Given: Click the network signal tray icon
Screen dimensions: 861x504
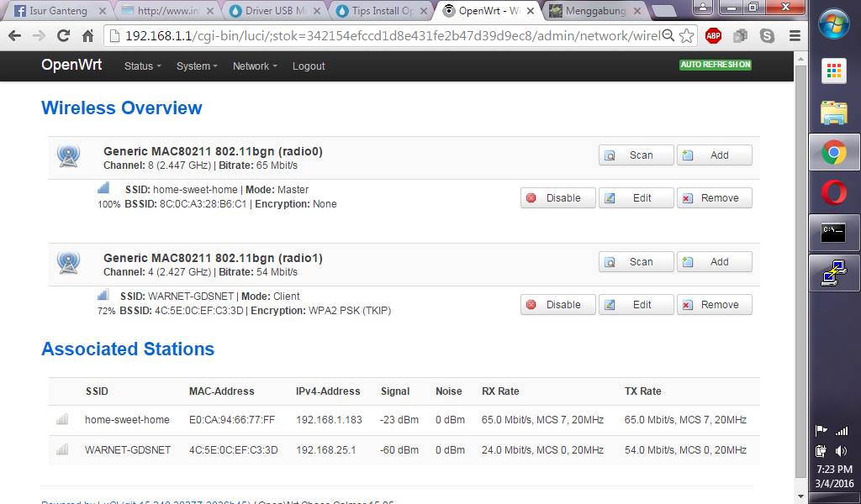Looking at the screenshot, I should click(841, 431).
